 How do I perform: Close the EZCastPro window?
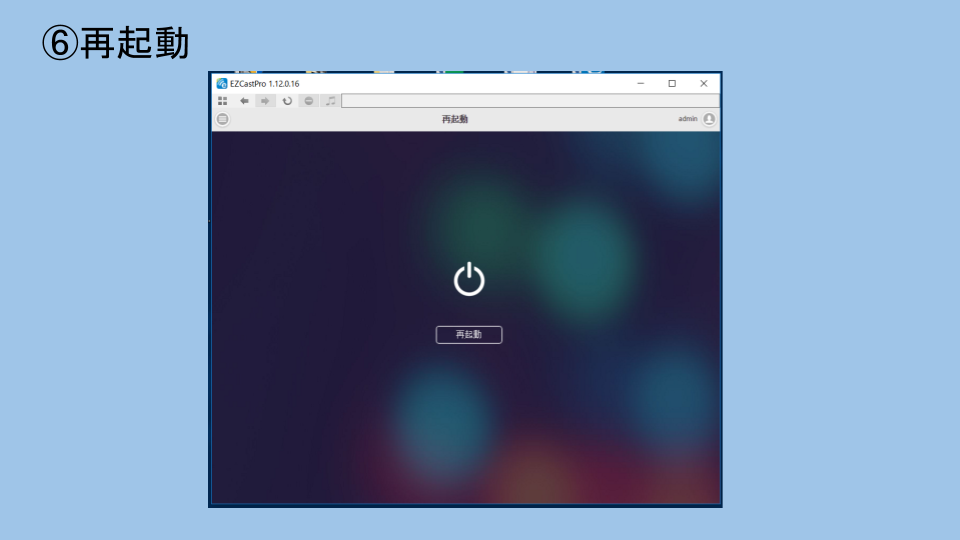[704, 84]
